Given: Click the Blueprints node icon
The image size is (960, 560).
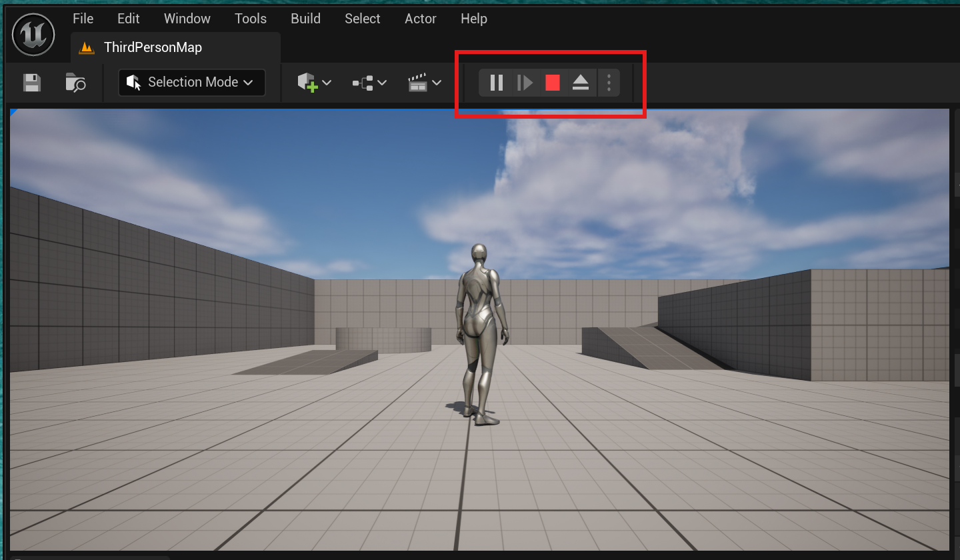Looking at the screenshot, I should point(363,83).
